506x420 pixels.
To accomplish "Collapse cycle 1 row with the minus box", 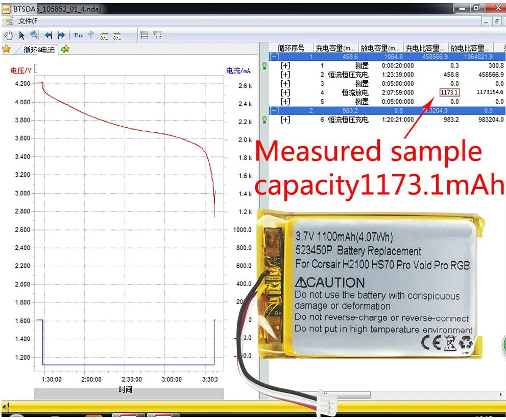I will (x=274, y=57).
